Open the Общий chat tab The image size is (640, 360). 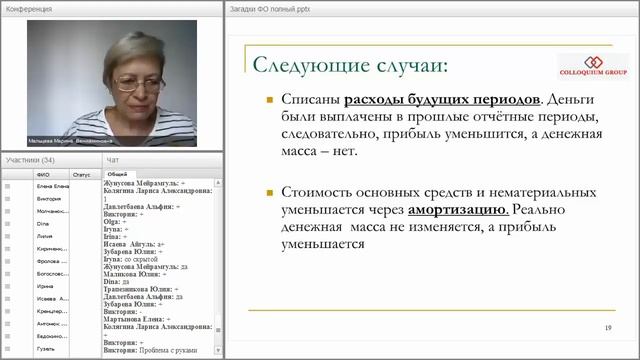118,174
